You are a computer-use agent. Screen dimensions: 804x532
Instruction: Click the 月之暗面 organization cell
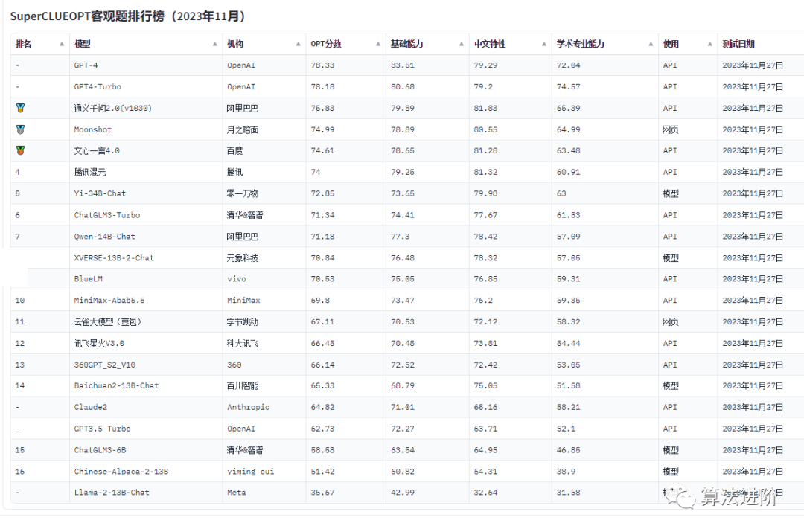[x=264, y=129]
